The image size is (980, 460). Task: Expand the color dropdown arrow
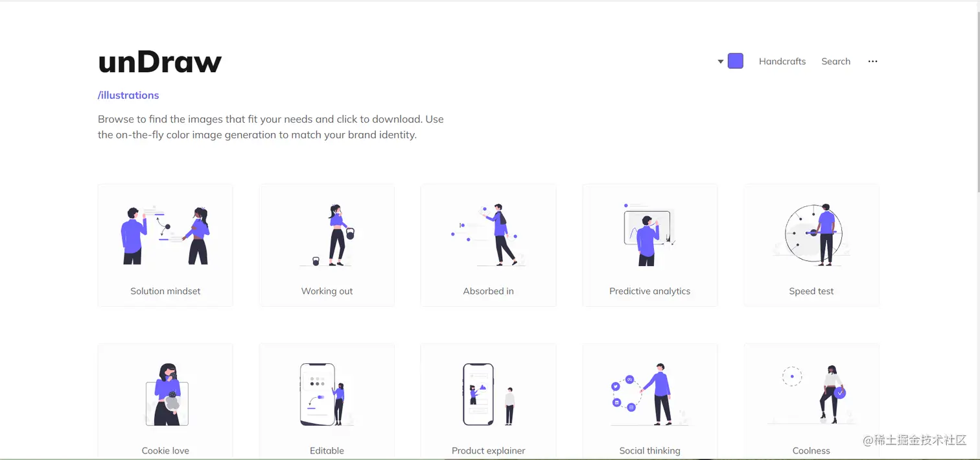(720, 62)
